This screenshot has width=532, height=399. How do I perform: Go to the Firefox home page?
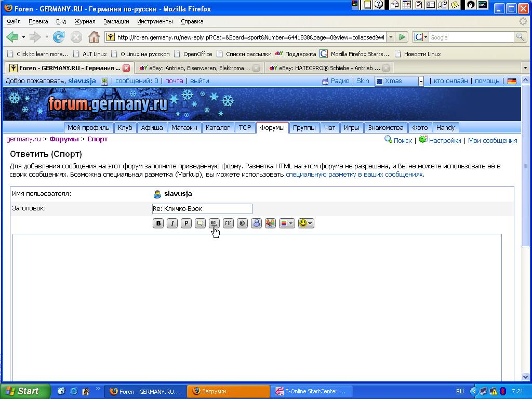click(94, 37)
